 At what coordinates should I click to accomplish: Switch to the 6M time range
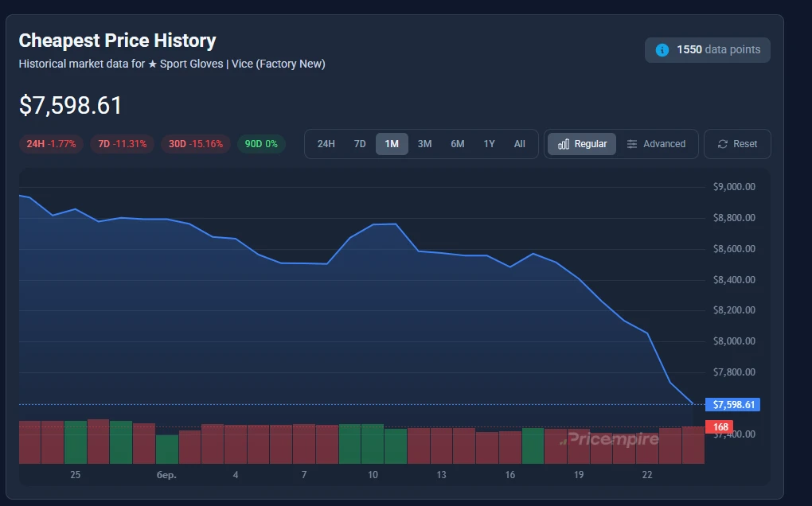(x=457, y=144)
